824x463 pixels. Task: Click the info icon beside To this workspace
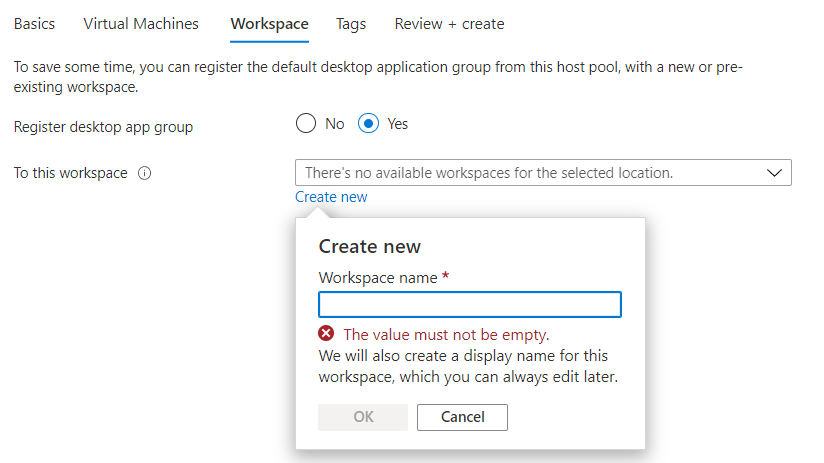[x=144, y=173]
